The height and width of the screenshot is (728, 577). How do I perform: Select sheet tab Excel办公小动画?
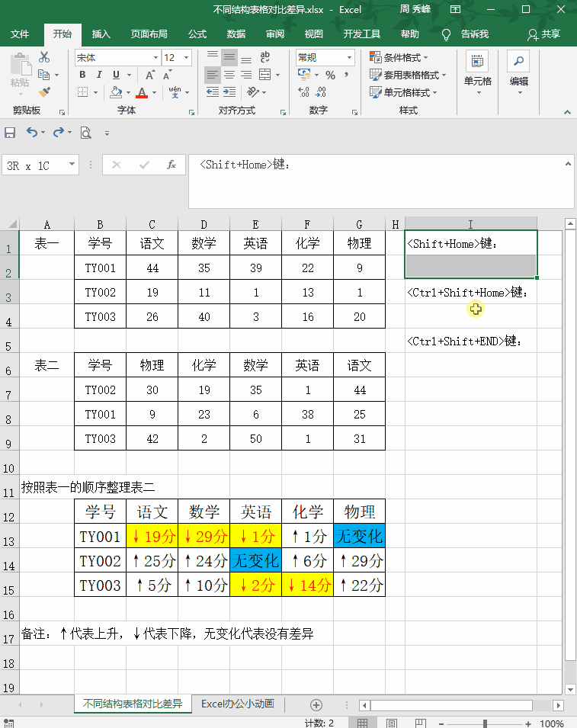(238, 704)
